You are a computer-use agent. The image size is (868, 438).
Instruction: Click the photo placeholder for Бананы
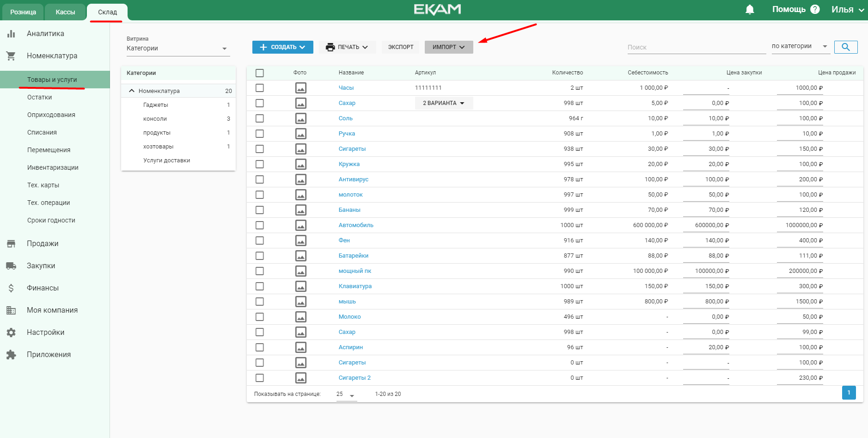tap(301, 210)
